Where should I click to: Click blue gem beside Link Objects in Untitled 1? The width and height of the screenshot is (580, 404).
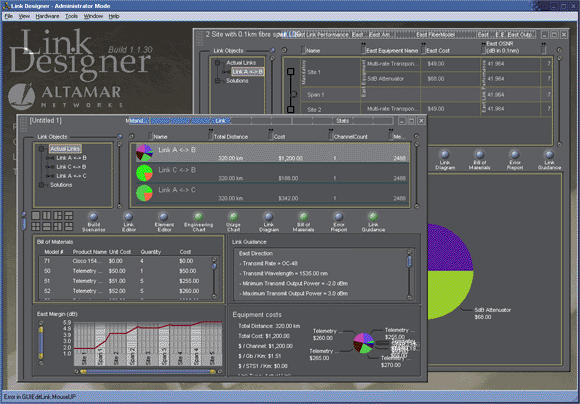pyautogui.click(x=120, y=137)
